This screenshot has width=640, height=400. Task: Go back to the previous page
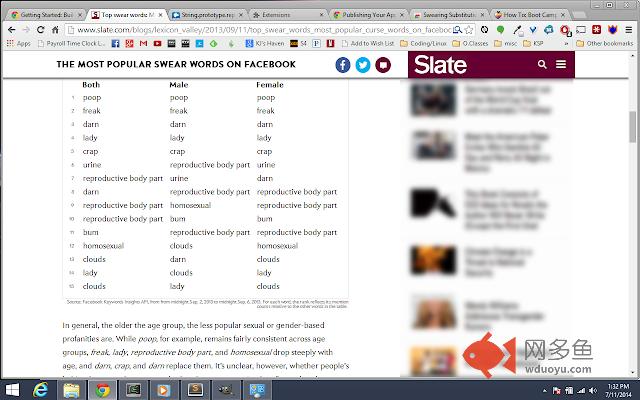pos(11,30)
